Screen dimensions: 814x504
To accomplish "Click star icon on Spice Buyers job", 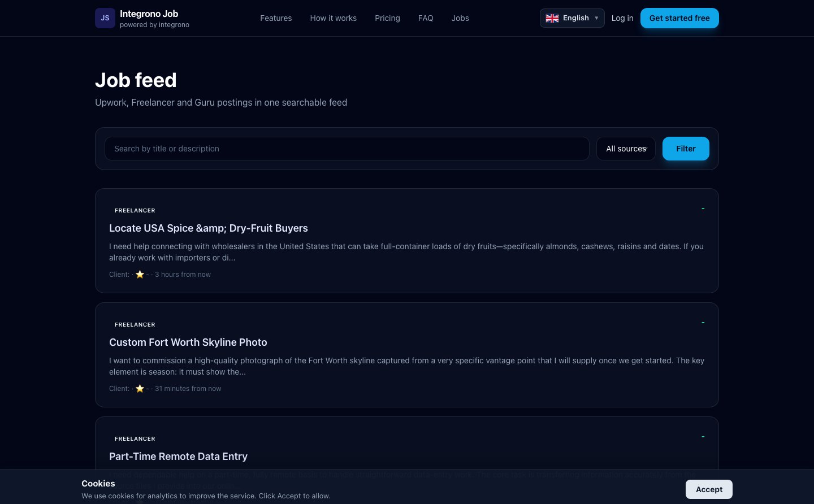I will pos(140,275).
